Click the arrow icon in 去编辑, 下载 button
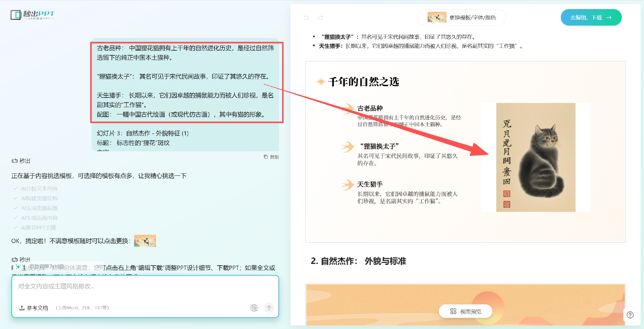 point(609,17)
